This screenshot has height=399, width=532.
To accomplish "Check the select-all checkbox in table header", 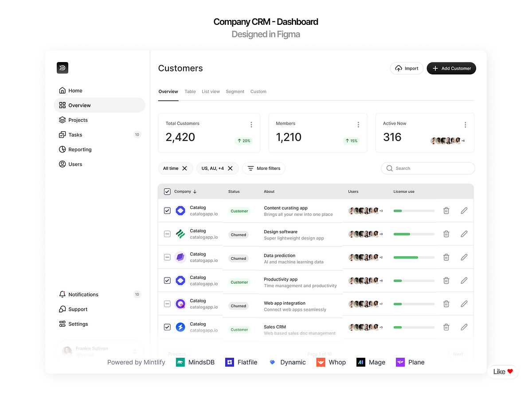I will (x=167, y=192).
